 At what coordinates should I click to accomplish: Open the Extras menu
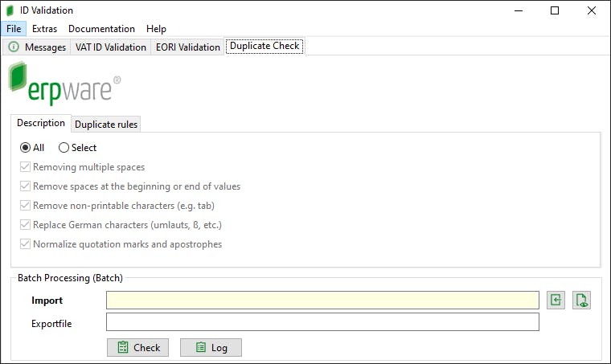click(44, 29)
